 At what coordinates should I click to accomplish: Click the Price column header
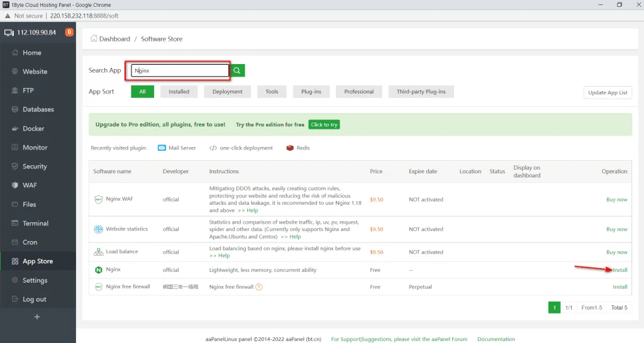376,171
